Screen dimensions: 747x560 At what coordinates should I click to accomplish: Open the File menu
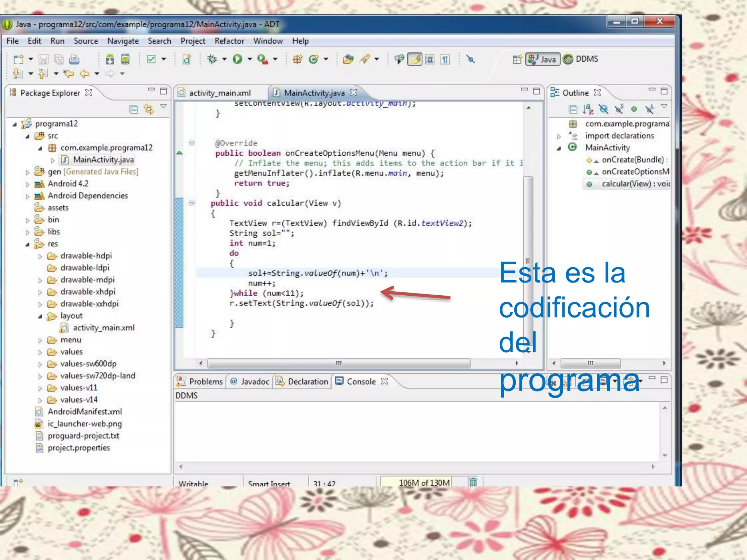(x=12, y=41)
